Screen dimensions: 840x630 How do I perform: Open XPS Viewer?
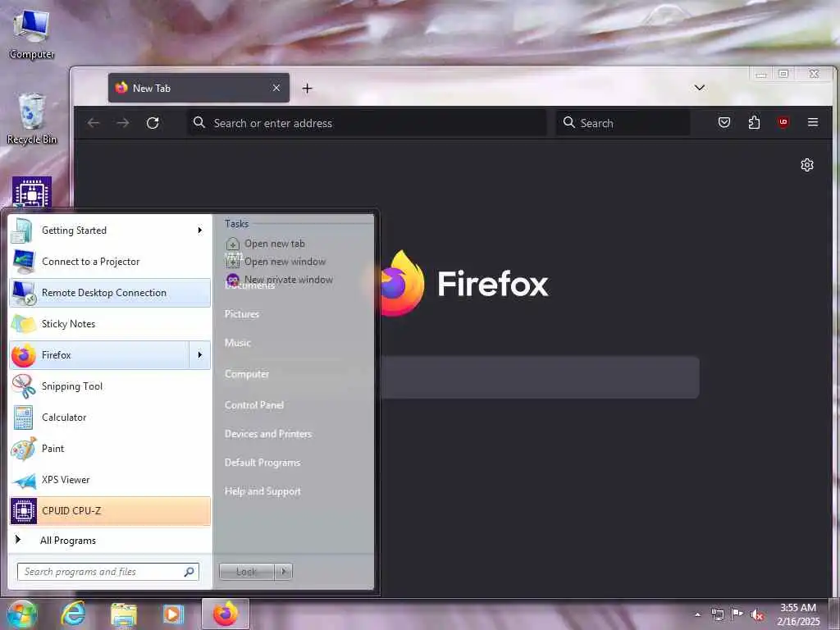(110, 479)
